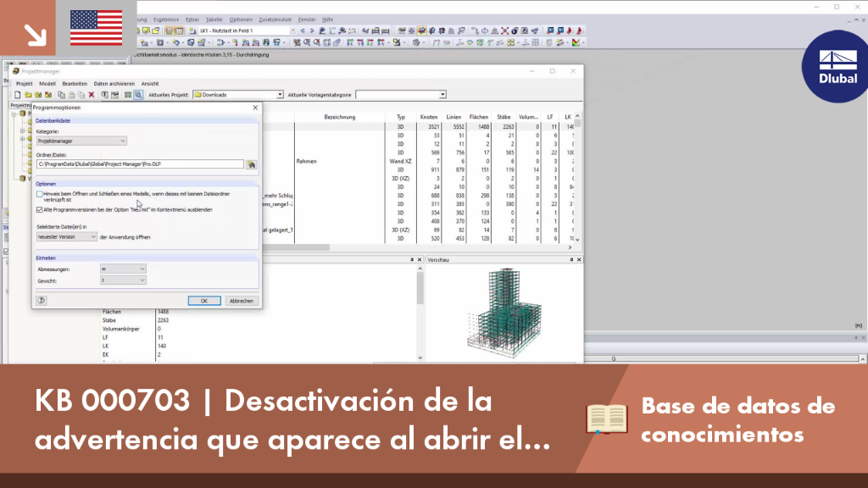Click the magnifier preview icon in Projektmanager toolbar
The image size is (868, 488).
138,95
